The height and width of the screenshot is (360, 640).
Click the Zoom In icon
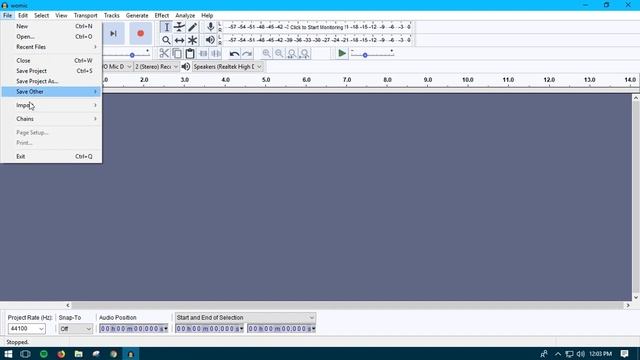click(266, 53)
